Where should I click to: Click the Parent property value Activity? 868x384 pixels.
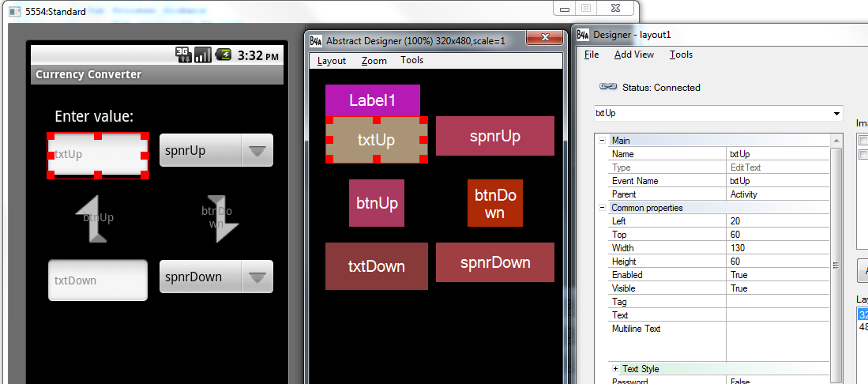(778, 194)
